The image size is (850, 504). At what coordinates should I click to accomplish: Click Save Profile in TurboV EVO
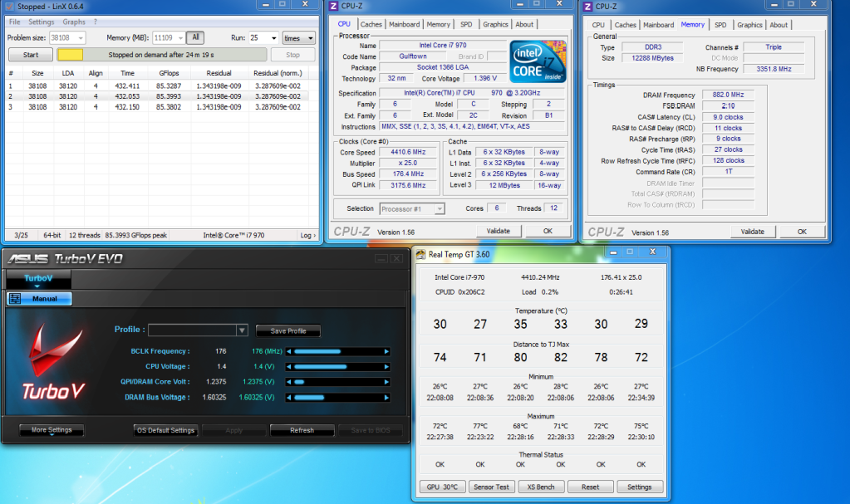pos(288,330)
